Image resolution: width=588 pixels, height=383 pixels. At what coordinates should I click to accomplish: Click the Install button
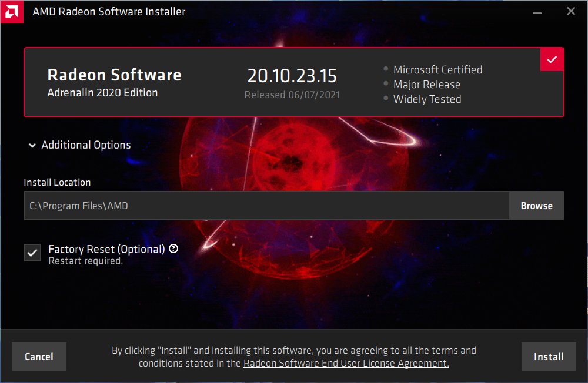(x=548, y=357)
